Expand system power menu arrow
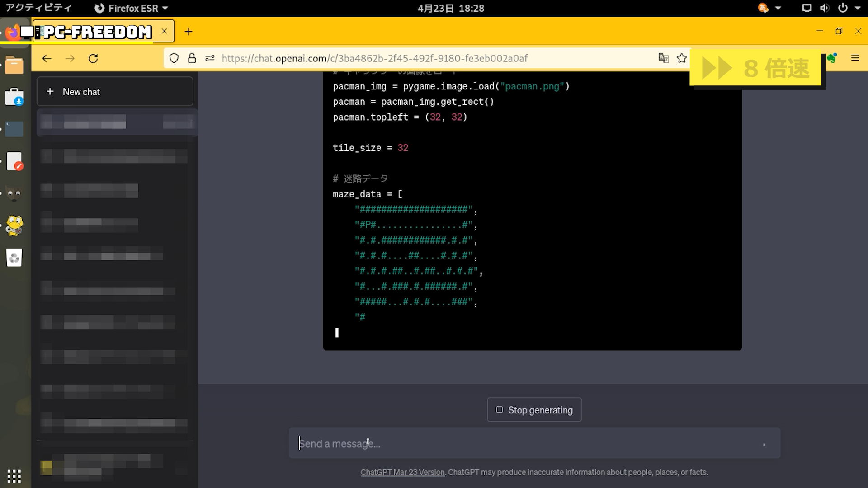This screenshot has height=488, width=868. point(858,8)
